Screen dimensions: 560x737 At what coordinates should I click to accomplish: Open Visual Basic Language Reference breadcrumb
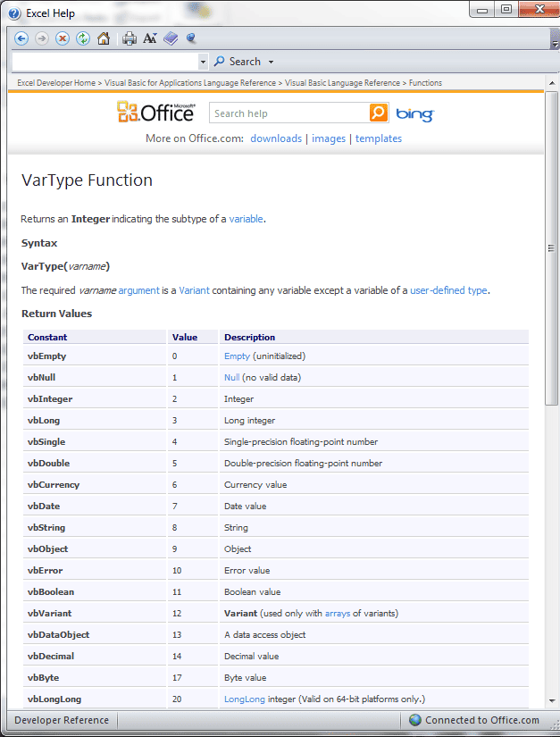pos(343,83)
